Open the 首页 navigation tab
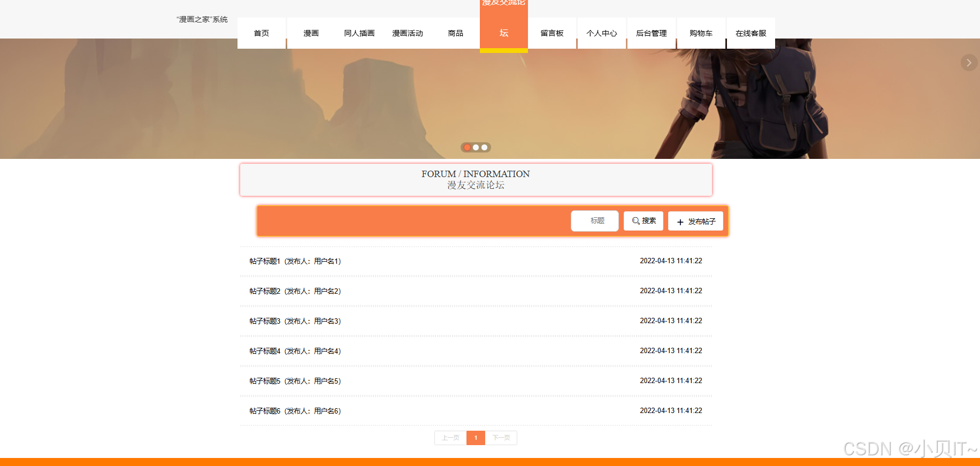The image size is (980, 466). [262, 33]
